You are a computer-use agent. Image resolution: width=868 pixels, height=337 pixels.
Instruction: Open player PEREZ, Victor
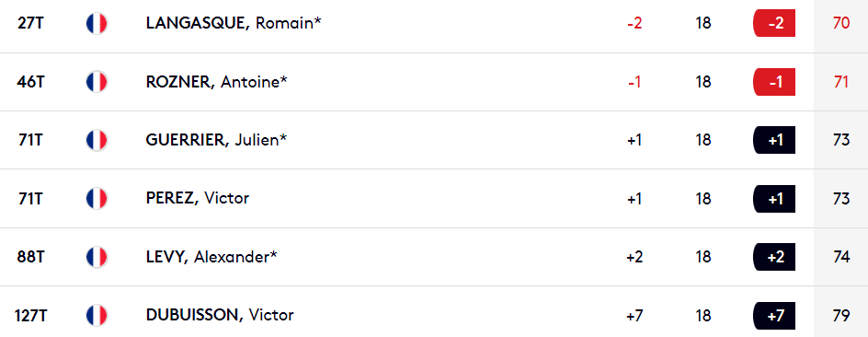pos(198,199)
